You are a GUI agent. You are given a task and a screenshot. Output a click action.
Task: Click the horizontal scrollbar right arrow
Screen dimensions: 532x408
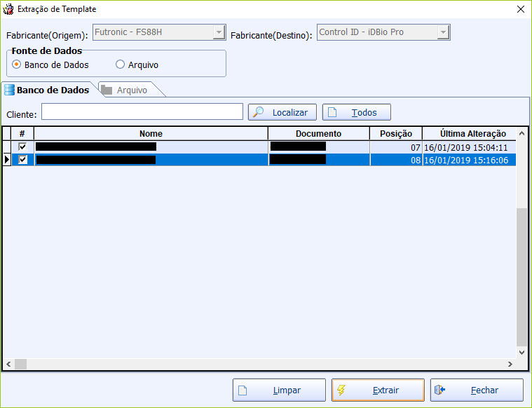click(x=511, y=364)
